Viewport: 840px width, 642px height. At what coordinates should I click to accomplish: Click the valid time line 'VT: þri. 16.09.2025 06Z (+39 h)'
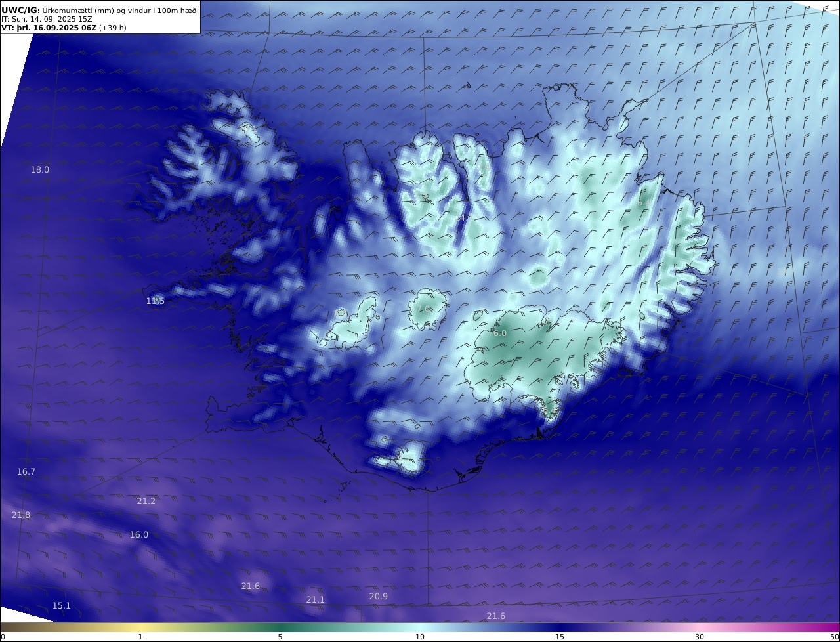(x=64, y=28)
